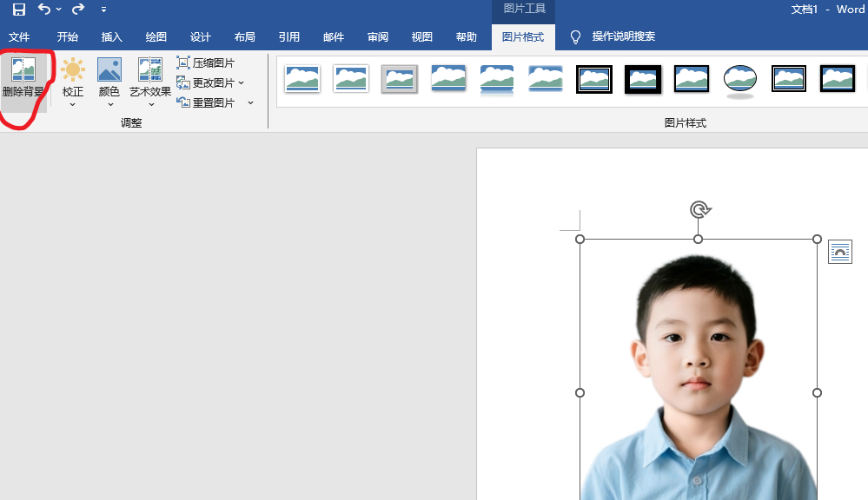868x500 pixels.
Task: Apply the first picture style (simple white frame)
Action: tap(302, 78)
